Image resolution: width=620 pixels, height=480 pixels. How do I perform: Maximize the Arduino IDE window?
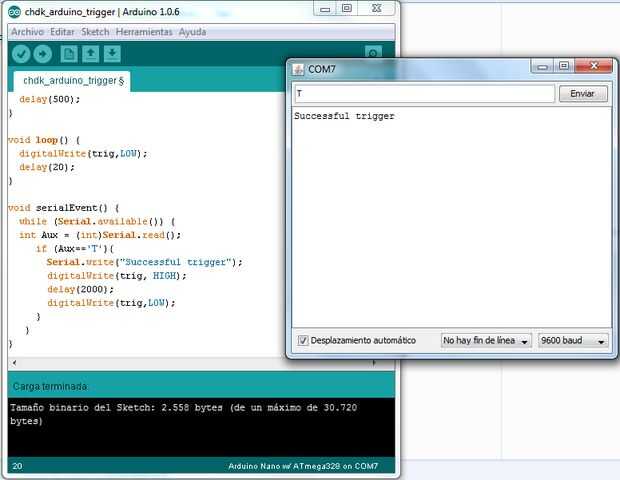click(x=347, y=9)
